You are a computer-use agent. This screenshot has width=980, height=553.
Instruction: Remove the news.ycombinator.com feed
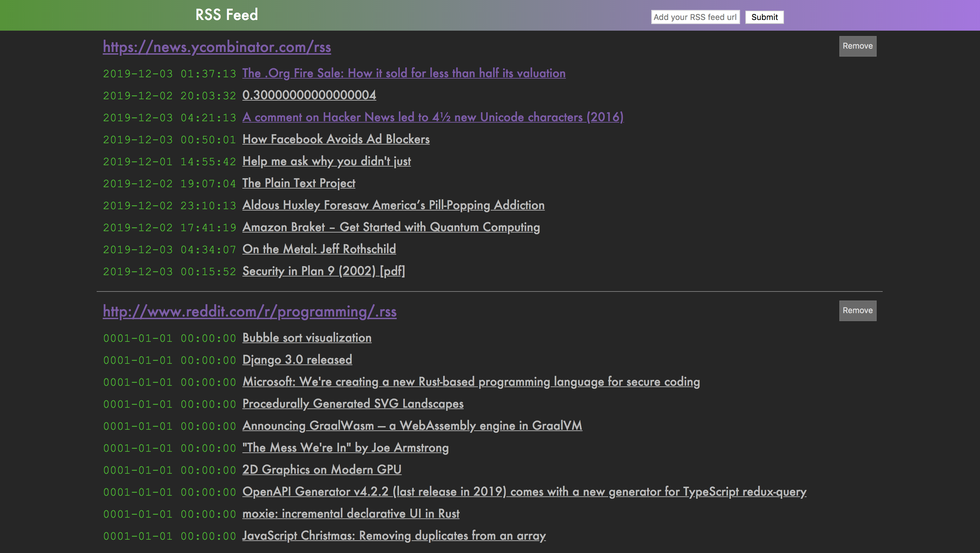click(x=857, y=46)
